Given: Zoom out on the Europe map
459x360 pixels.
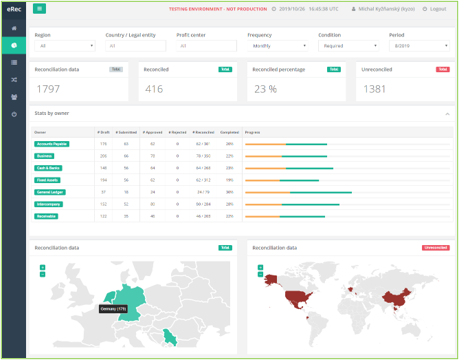Looking at the screenshot, I should pos(42,274).
